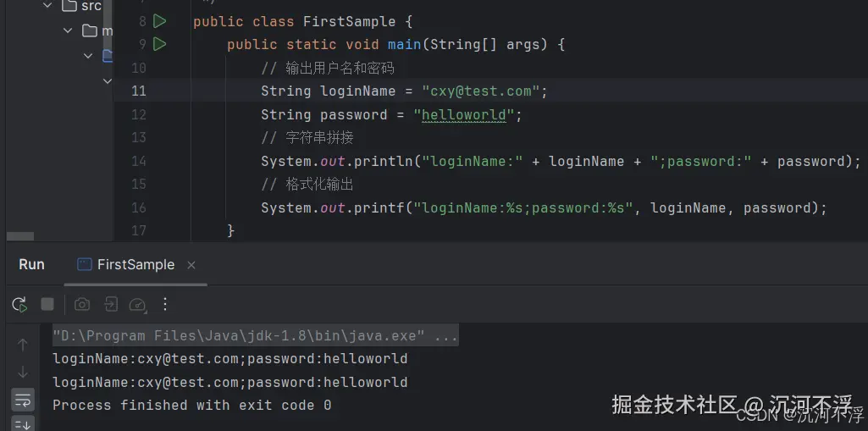Toggle Scroll to End console button
The width and height of the screenshot is (868, 431).
pos(23,424)
